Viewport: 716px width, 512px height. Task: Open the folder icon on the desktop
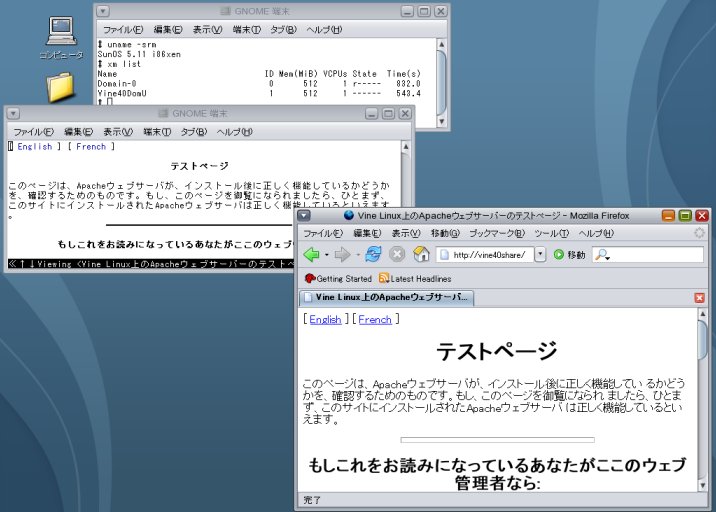pos(61,87)
